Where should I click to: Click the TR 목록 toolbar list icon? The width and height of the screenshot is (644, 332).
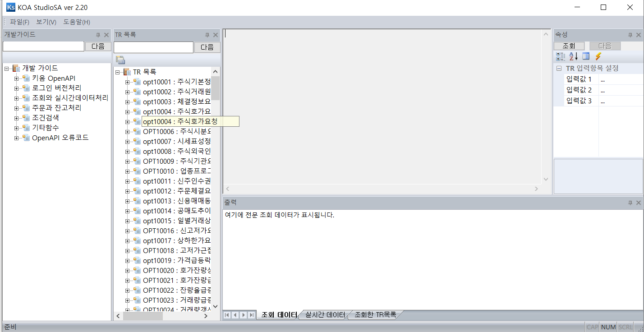click(120, 60)
